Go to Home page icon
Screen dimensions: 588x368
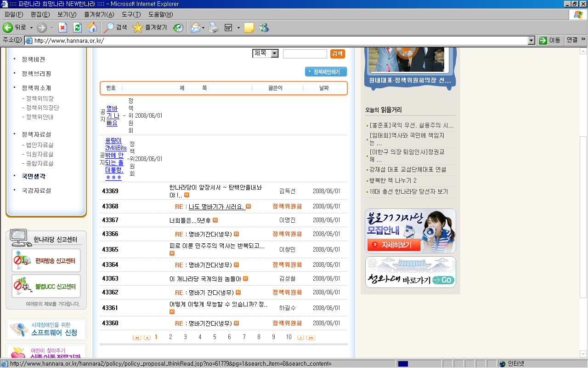tap(92, 28)
